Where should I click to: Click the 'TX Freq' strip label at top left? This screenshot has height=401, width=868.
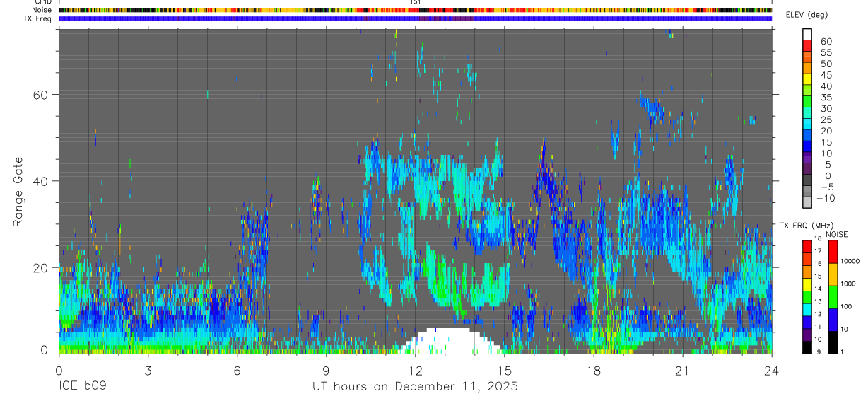38,18
